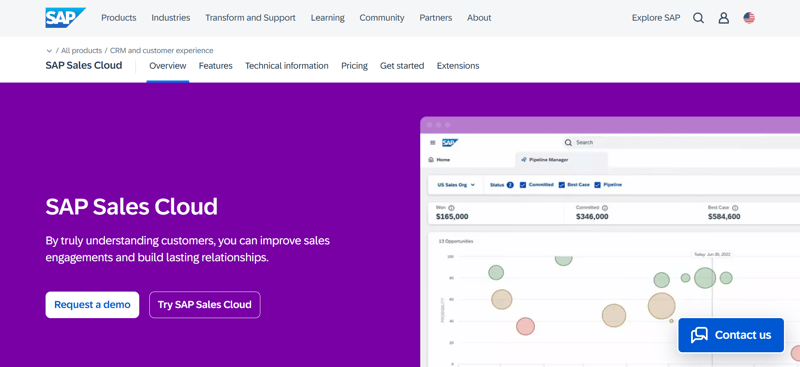Click the info icon next to Won
This screenshot has width=800, height=367.
pyautogui.click(x=452, y=208)
